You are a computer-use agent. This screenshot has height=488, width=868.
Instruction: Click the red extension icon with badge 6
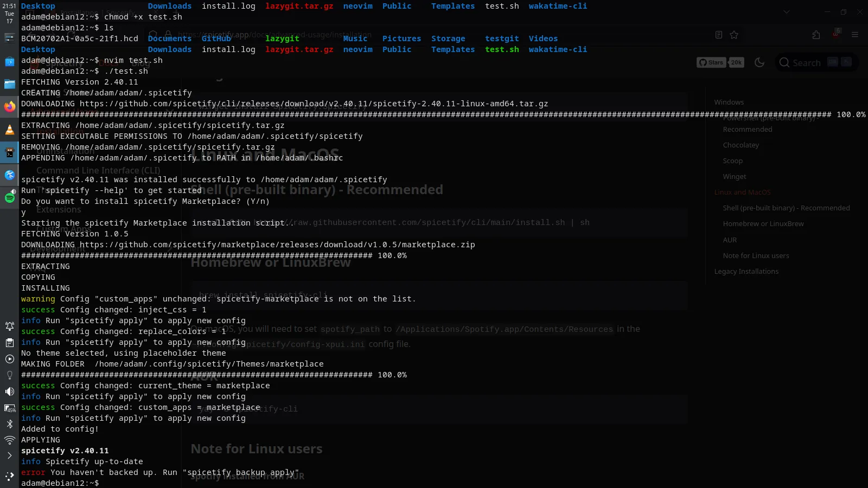[836, 34]
